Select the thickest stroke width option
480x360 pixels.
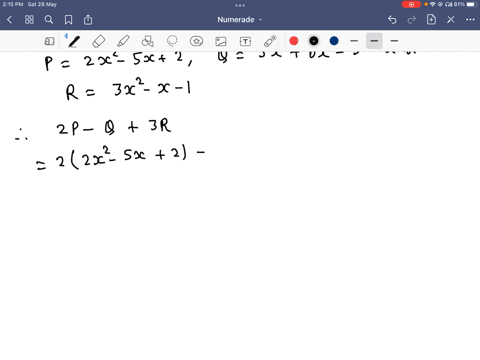(394, 41)
